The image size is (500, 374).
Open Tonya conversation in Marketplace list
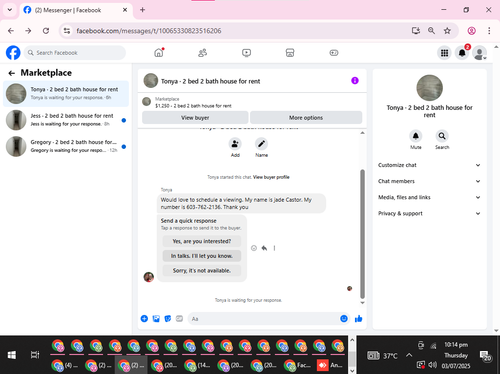[66, 93]
